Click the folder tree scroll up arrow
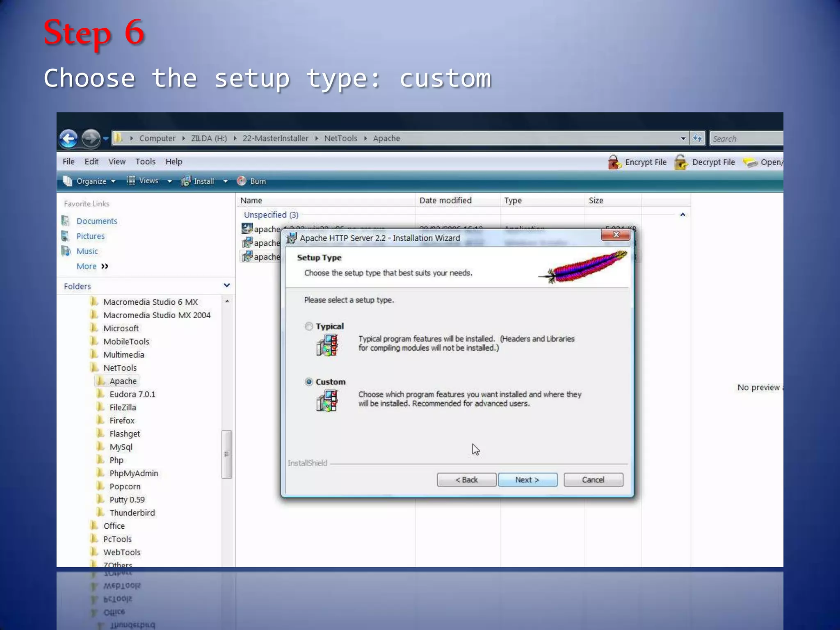Screen dimensions: 840x630 tap(227, 301)
